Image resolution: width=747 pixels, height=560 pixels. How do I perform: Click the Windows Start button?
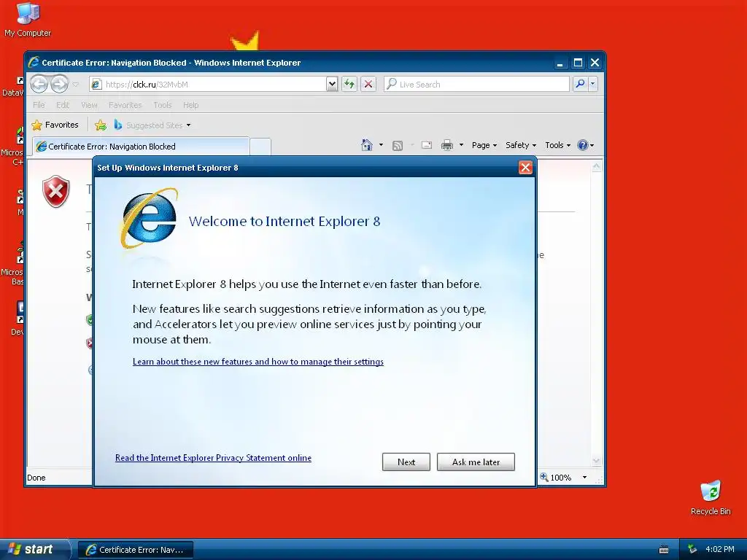(x=34, y=549)
